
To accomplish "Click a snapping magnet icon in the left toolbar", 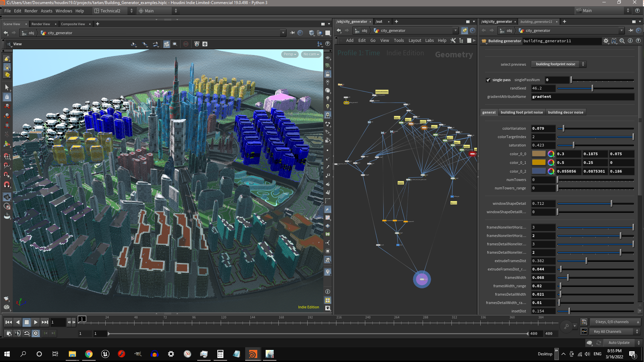I will [7, 156].
